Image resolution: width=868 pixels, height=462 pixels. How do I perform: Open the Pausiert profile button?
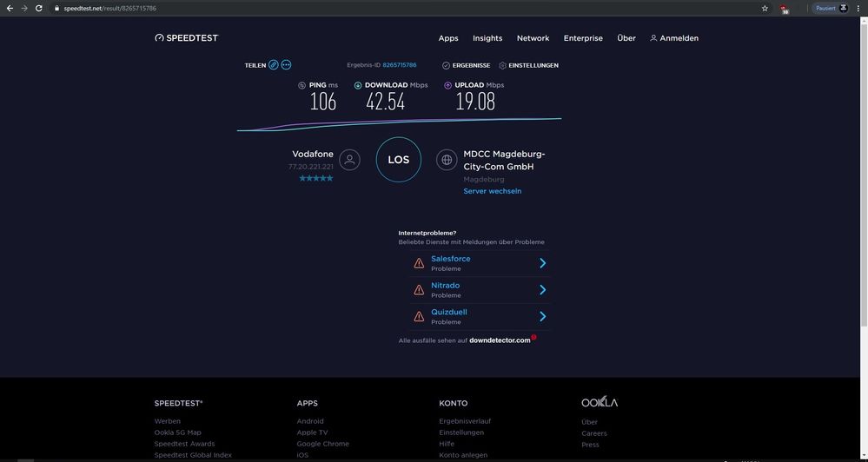pyautogui.click(x=831, y=9)
